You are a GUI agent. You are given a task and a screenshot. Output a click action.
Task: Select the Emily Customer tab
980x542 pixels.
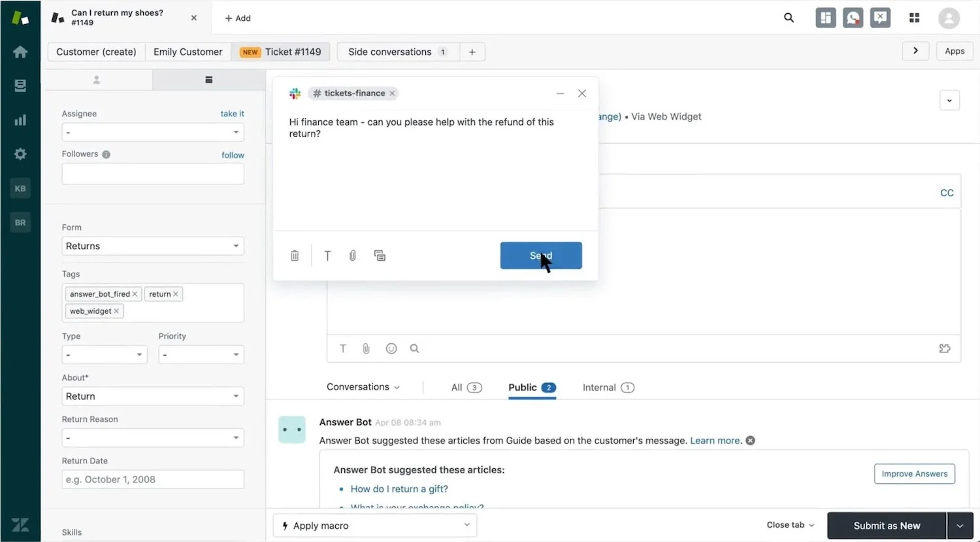(x=188, y=52)
